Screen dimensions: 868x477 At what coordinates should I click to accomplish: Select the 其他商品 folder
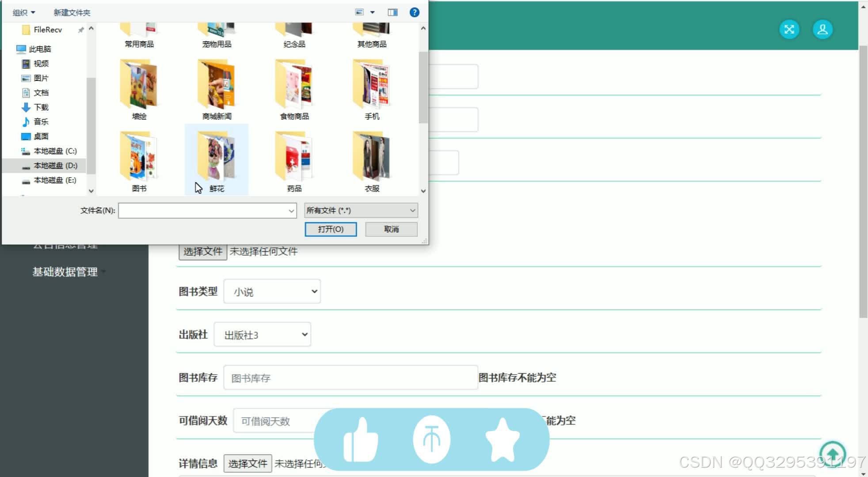pos(372,36)
